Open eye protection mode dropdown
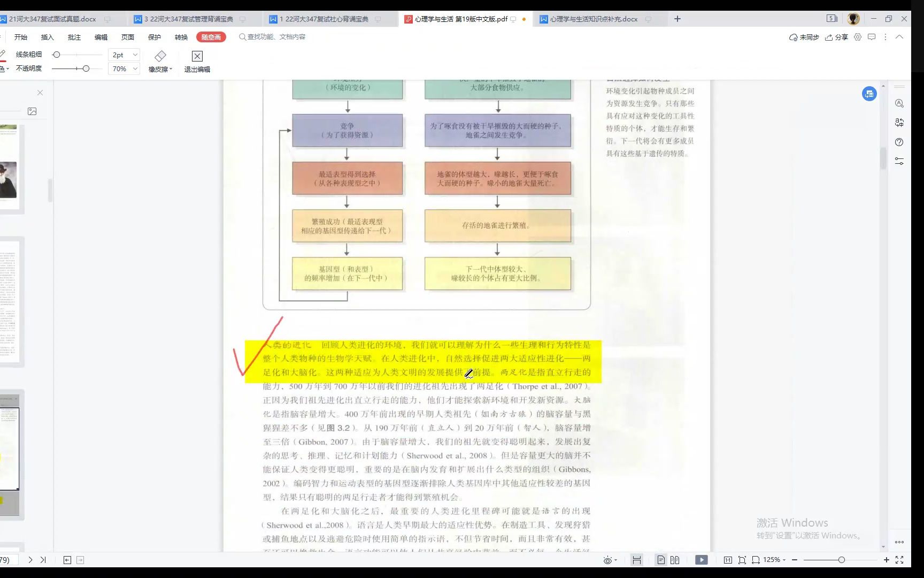924x578 pixels. 610,560
